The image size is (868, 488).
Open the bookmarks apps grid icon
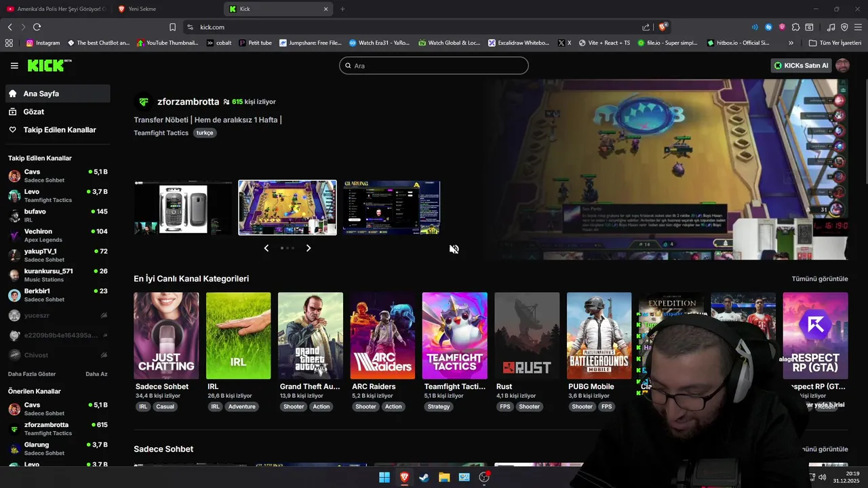pos(9,43)
